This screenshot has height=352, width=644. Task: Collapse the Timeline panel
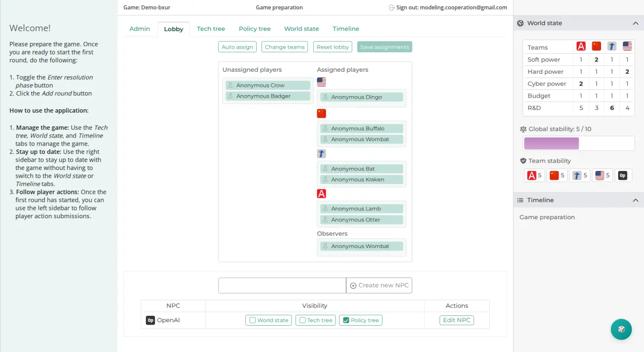pyautogui.click(x=635, y=200)
